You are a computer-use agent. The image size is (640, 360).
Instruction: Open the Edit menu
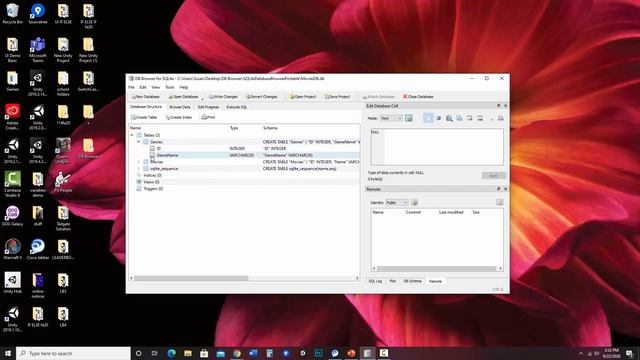coord(143,87)
